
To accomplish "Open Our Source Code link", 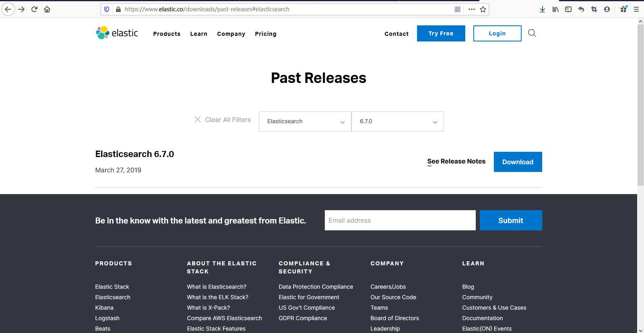I will tap(393, 297).
